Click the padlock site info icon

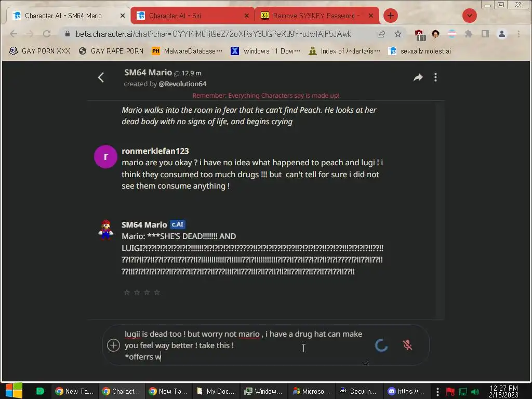[68, 34]
